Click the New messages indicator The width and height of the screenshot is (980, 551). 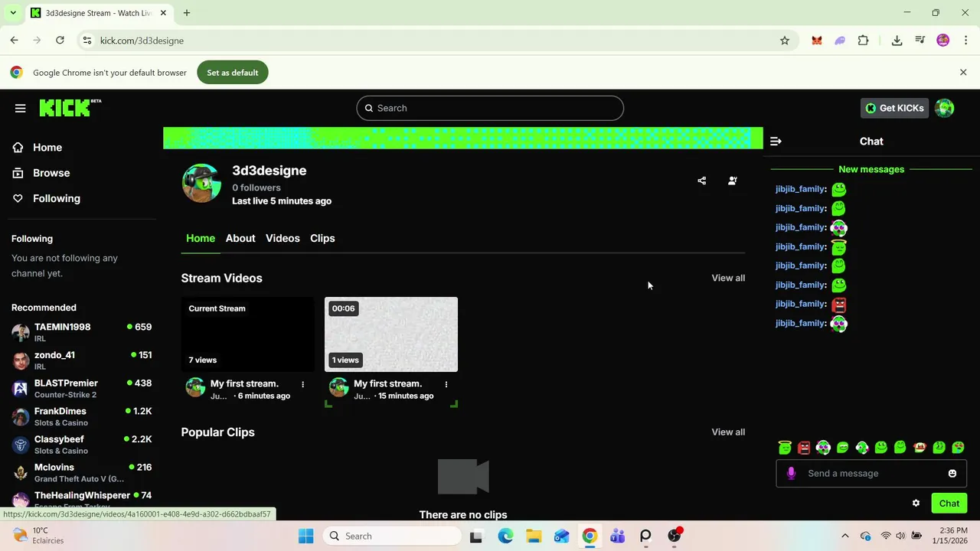[x=871, y=169]
